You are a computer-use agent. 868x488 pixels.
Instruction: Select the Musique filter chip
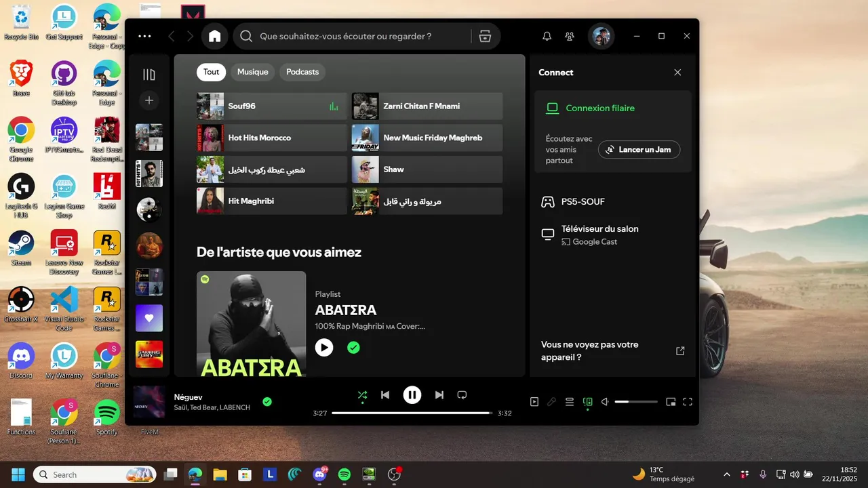pos(253,72)
